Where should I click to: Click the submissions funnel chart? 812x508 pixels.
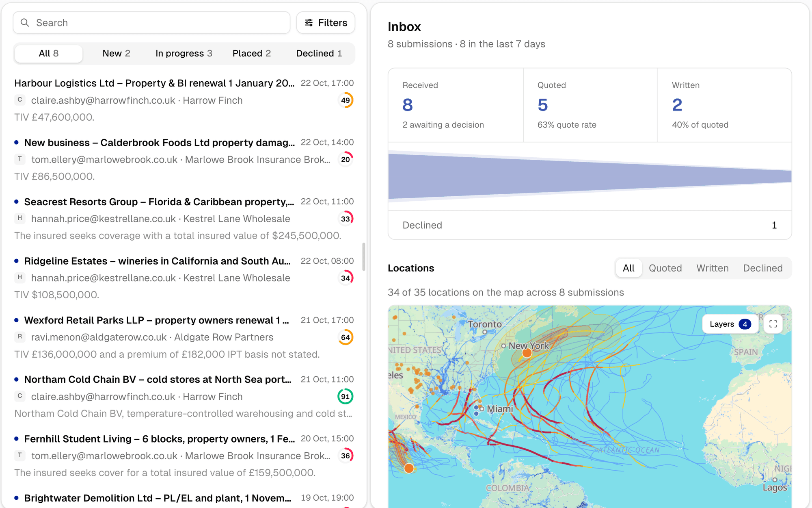pyautogui.click(x=590, y=176)
